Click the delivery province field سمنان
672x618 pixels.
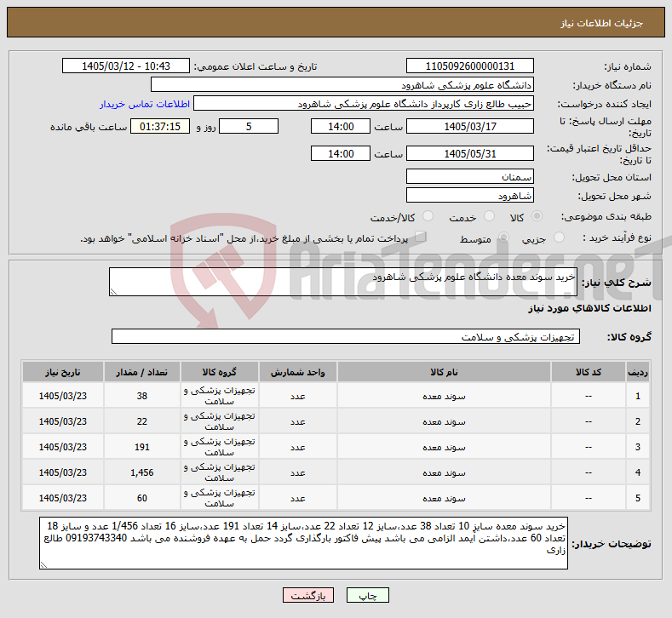point(469,176)
